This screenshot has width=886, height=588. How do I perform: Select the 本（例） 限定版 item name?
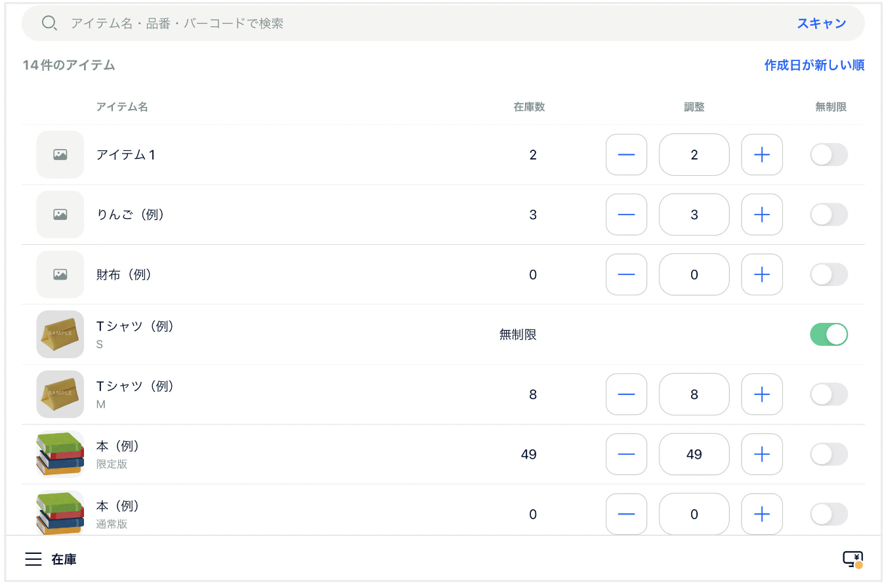pos(118,446)
